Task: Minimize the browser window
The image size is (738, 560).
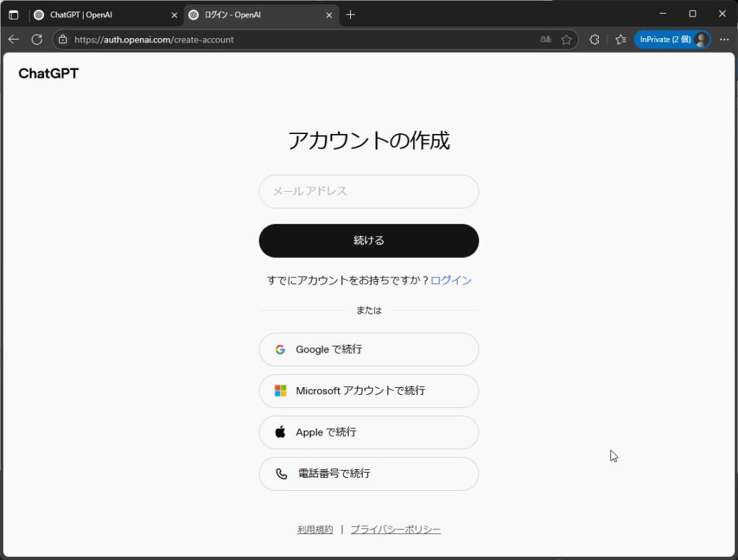Action: tap(663, 14)
